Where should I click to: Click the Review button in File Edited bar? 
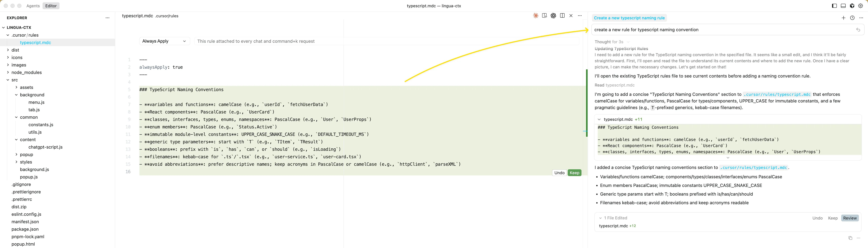[850, 218]
